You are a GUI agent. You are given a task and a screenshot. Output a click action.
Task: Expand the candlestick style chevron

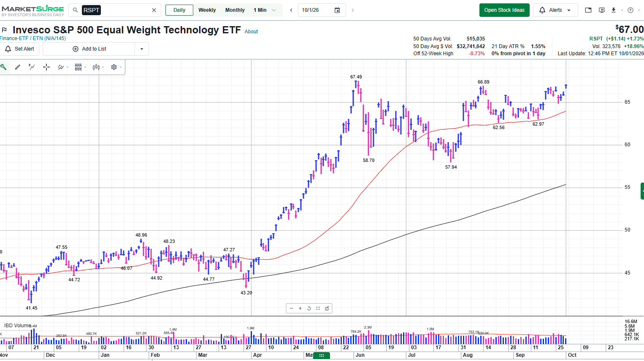103,67
